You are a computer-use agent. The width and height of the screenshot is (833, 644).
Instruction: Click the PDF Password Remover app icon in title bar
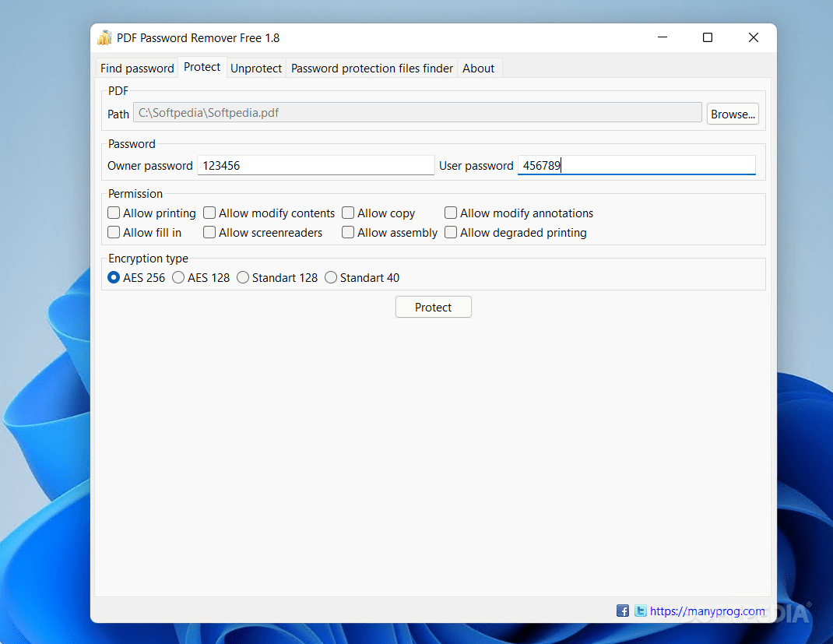pyautogui.click(x=104, y=37)
